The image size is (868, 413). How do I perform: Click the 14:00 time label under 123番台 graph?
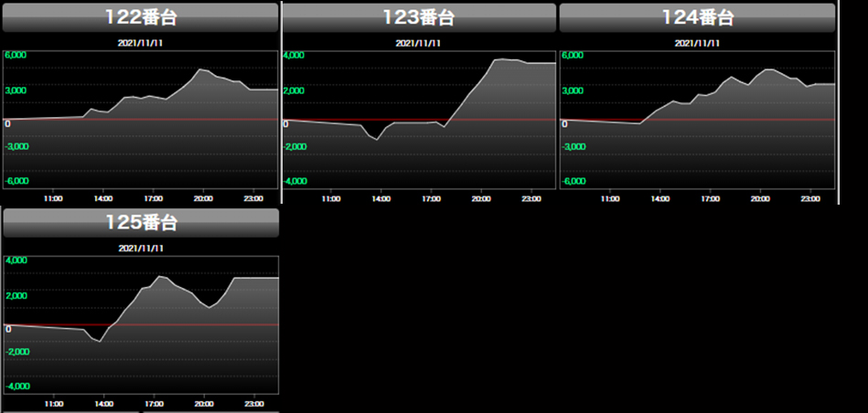tap(381, 197)
